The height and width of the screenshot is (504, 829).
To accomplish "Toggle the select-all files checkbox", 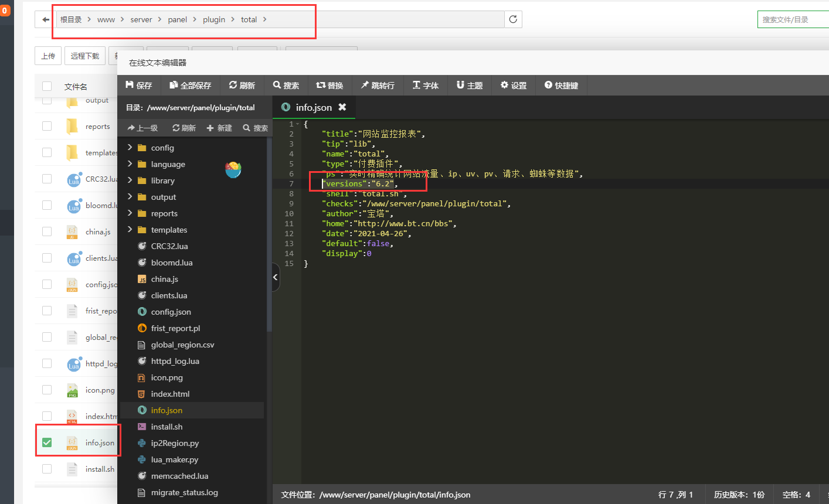I will tap(47, 87).
